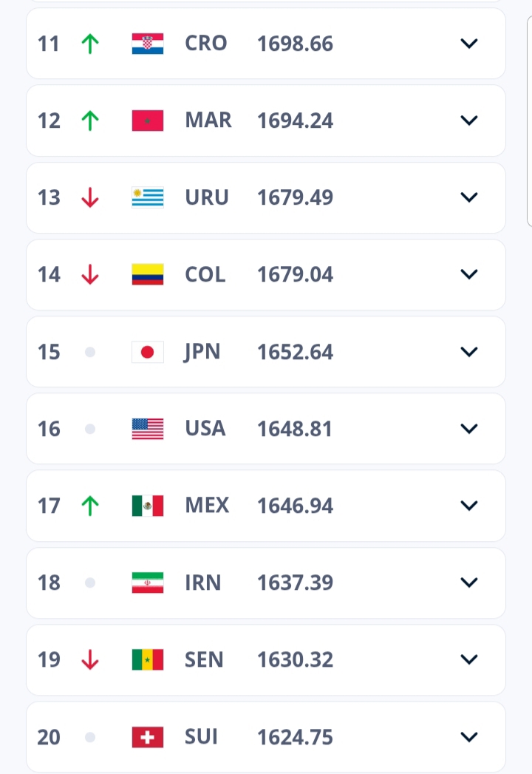The height and width of the screenshot is (774, 532).
Task: Show details for the SUI row
Action: (469, 737)
